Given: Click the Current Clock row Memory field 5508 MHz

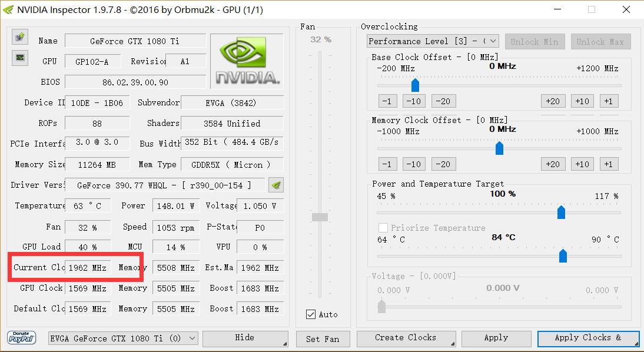Looking at the screenshot, I should (x=176, y=268).
